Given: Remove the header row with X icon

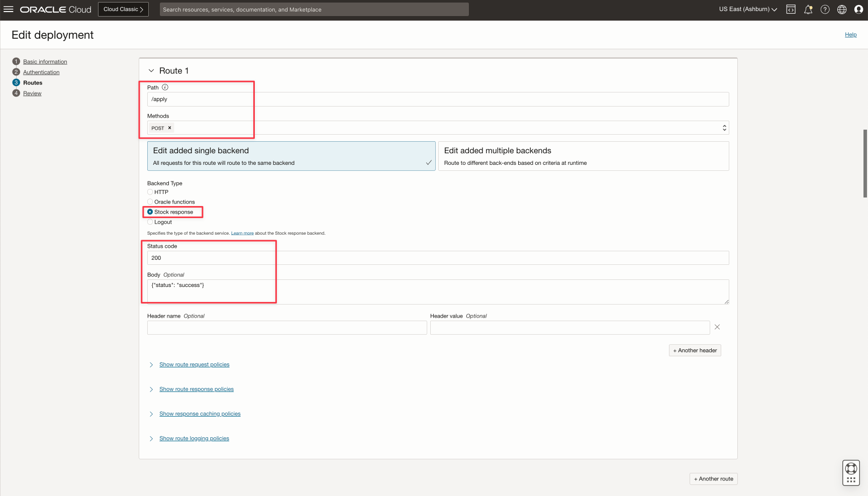Looking at the screenshot, I should click(717, 327).
